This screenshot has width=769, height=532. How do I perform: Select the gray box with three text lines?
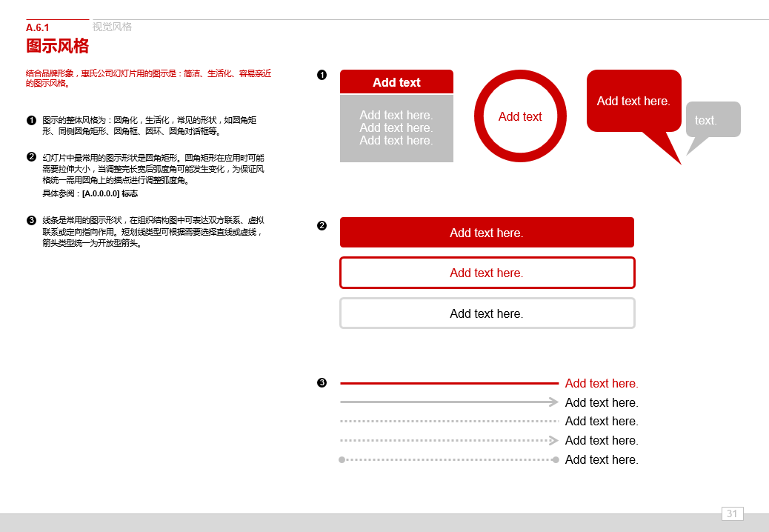[396, 128]
